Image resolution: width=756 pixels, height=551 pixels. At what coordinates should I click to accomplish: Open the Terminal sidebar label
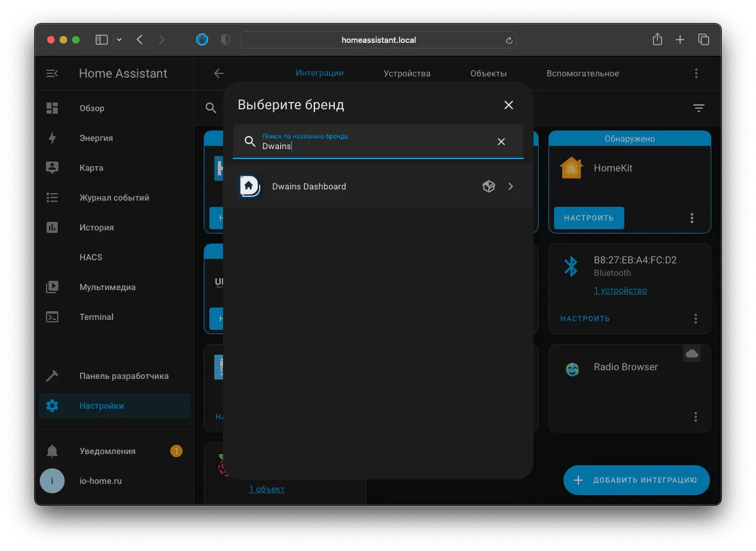(x=96, y=317)
